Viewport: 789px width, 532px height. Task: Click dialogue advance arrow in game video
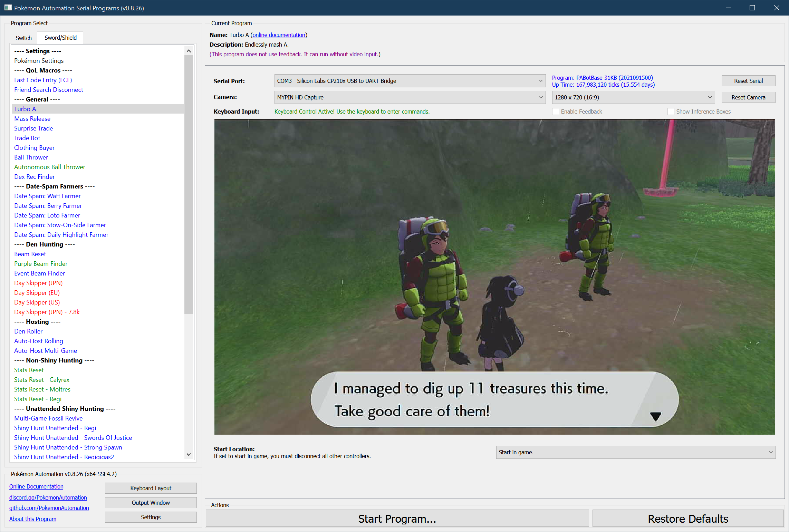655,416
